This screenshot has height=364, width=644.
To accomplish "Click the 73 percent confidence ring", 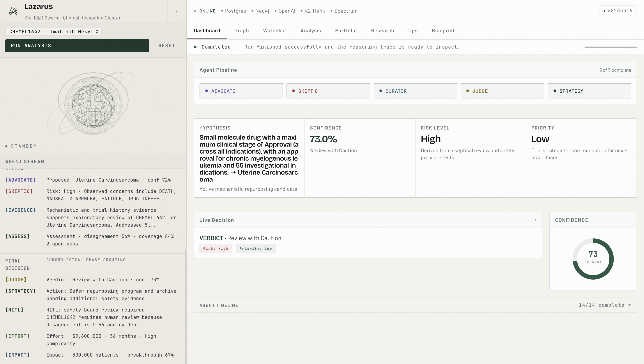I will click(593, 259).
